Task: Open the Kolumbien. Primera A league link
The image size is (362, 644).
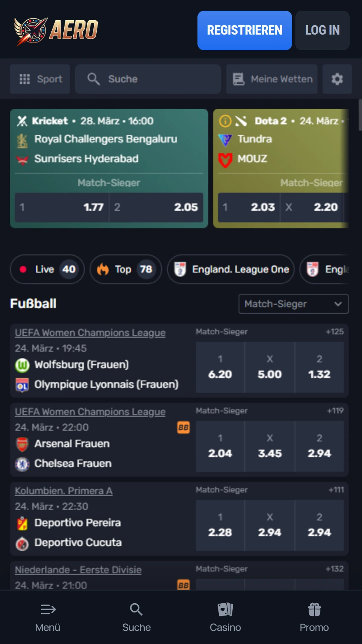Action: [x=64, y=491]
